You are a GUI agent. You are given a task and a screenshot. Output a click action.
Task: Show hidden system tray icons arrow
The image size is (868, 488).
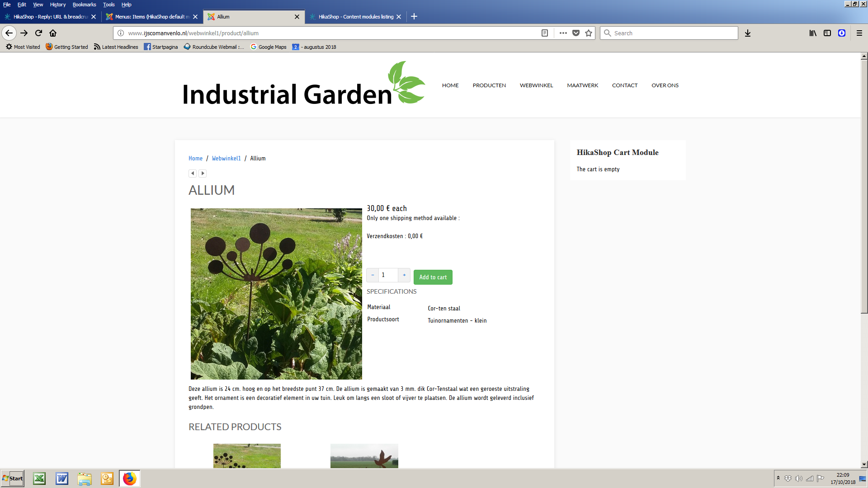pyautogui.click(x=778, y=478)
